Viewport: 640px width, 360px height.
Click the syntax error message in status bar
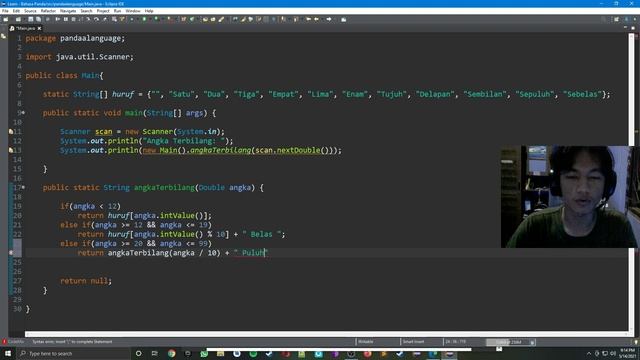pos(72,342)
